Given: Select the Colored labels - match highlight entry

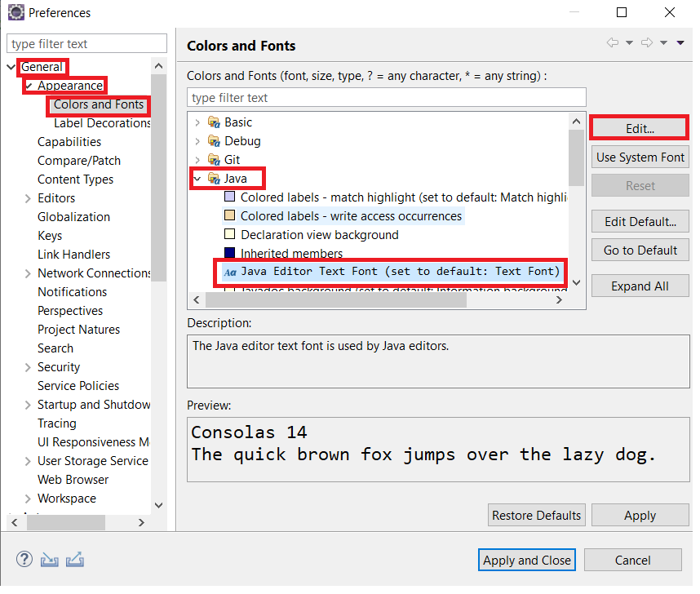Looking at the screenshot, I should [x=326, y=196].
